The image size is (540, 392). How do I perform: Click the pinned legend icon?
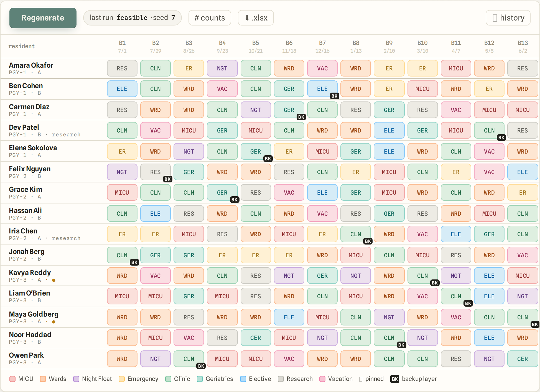click(361, 379)
